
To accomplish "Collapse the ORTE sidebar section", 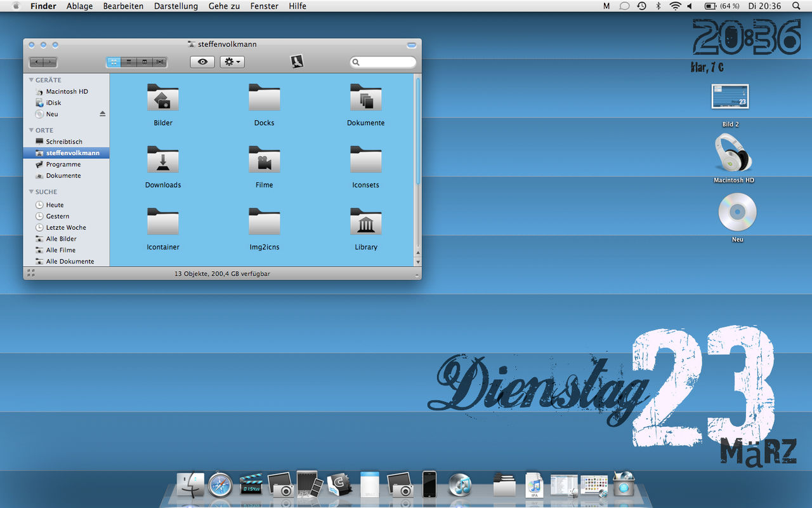I will (31, 130).
